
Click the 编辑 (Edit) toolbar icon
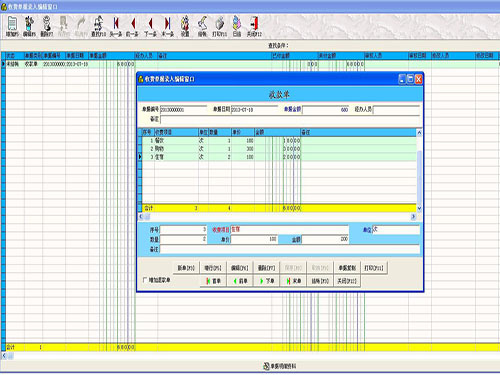(x=29, y=26)
